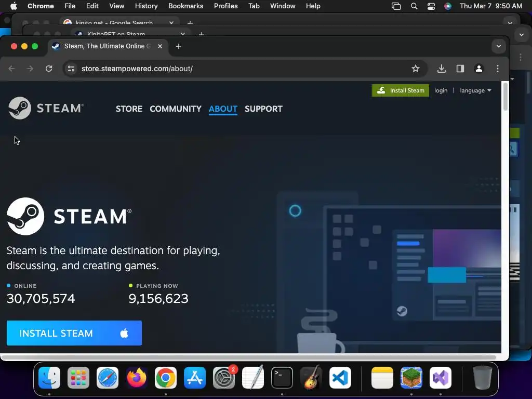Viewport: 532px width, 399px height.
Task: Open TextEdit from the dock
Action: [253, 377]
